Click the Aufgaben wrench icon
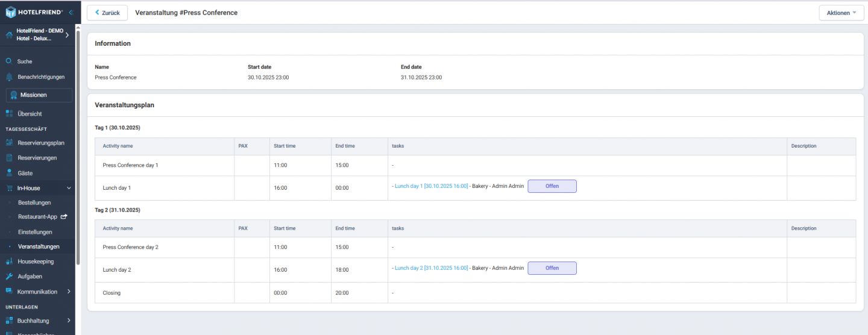 tap(8, 277)
